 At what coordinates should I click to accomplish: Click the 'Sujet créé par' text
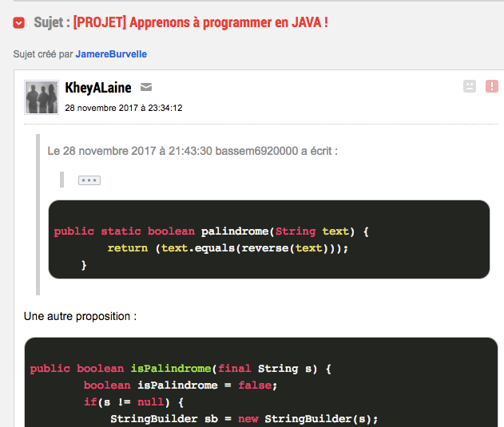[x=43, y=54]
